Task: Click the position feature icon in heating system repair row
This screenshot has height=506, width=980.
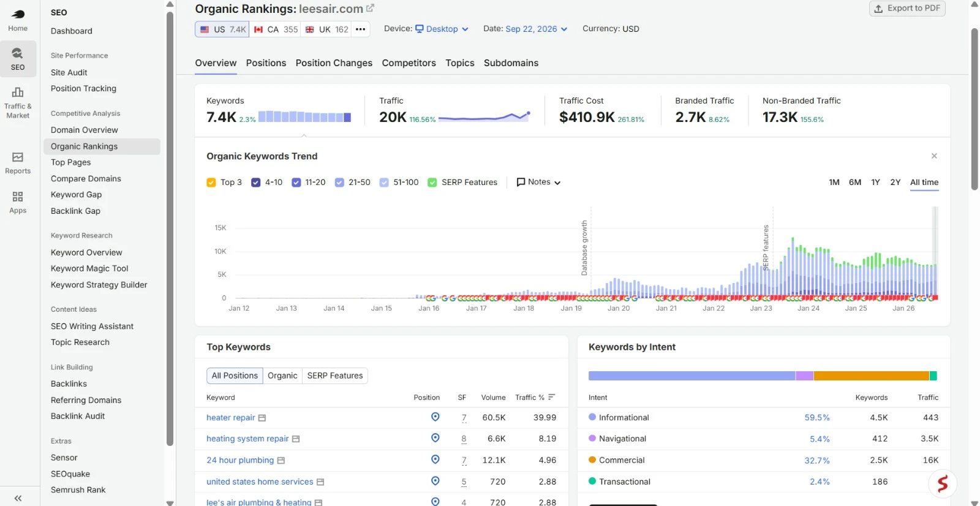Action: (x=435, y=438)
